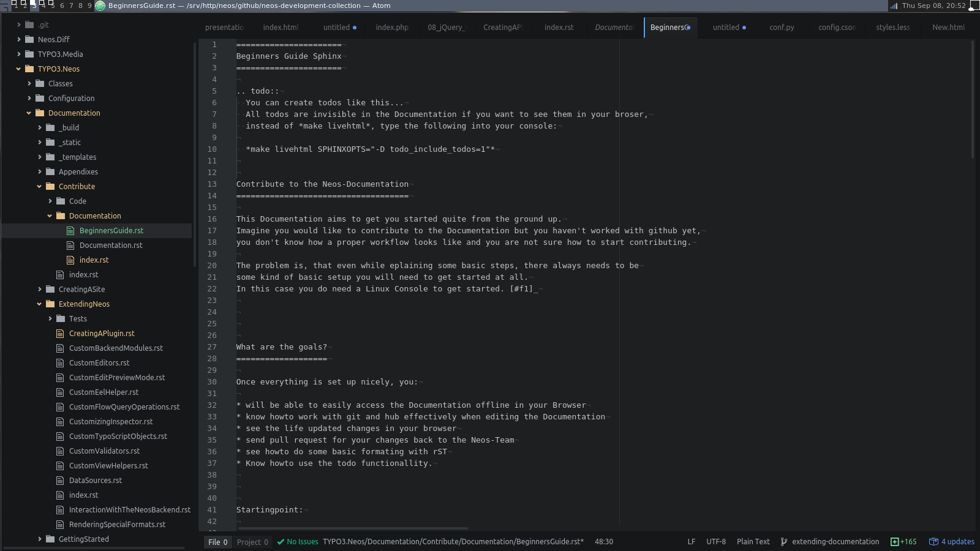The width and height of the screenshot is (980, 551).
Task: Switch to the New.html tab
Action: click(948, 28)
